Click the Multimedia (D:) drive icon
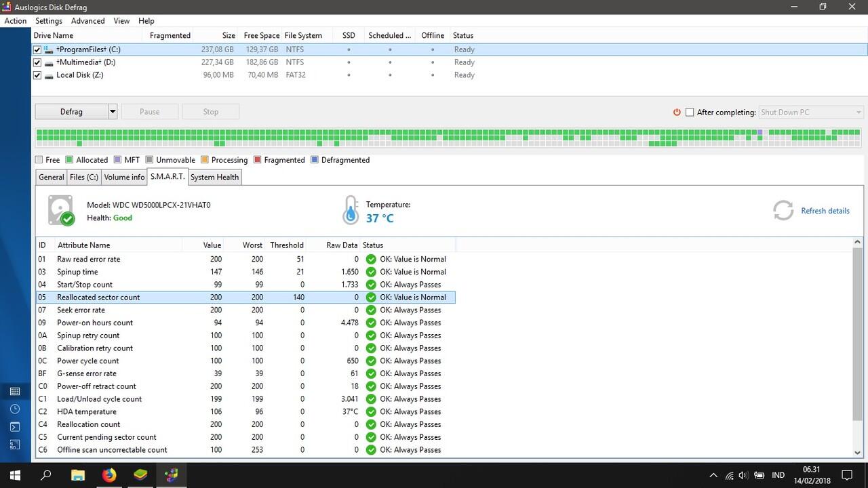The image size is (868, 488). (x=49, y=62)
